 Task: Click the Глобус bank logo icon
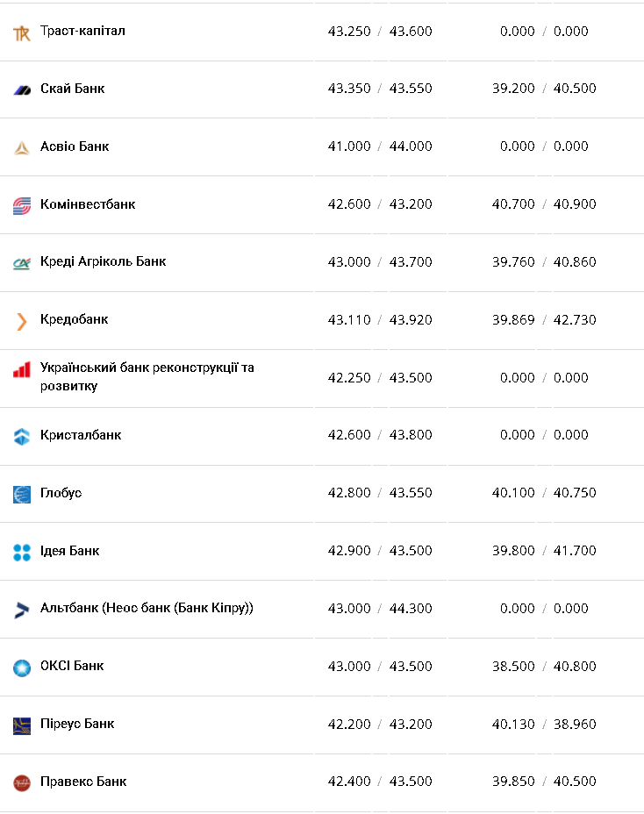point(22,494)
